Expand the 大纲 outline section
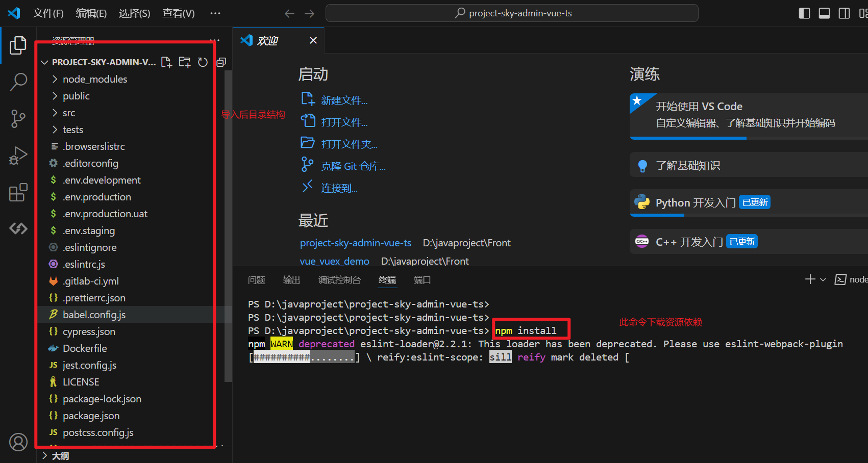Screen dimensions: 868x463 [55, 456]
